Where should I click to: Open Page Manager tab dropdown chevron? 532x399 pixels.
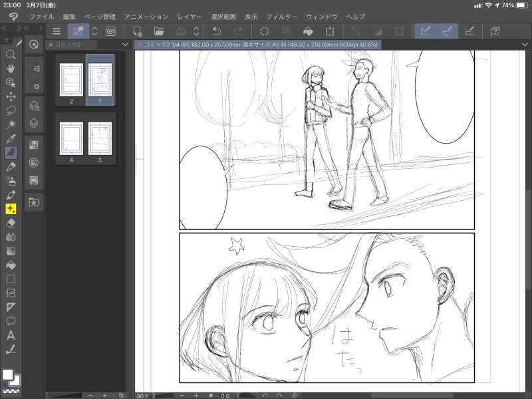[x=125, y=45]
